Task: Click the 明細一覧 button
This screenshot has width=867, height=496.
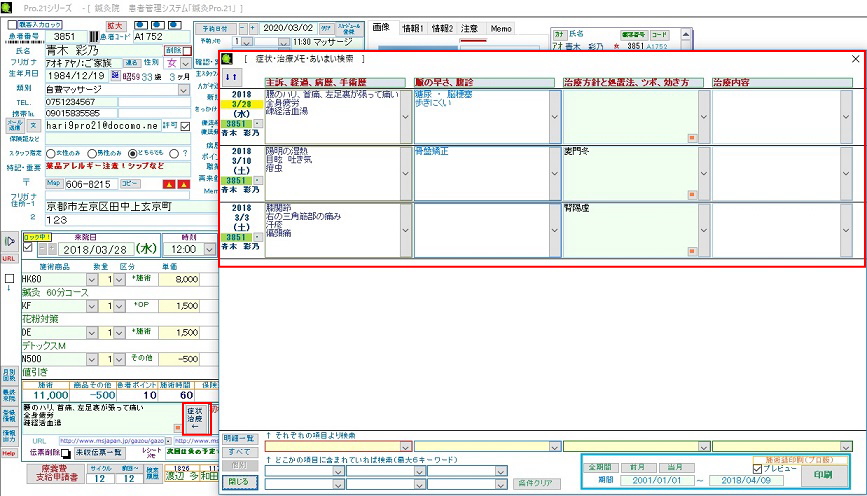Action: [239, 438]
